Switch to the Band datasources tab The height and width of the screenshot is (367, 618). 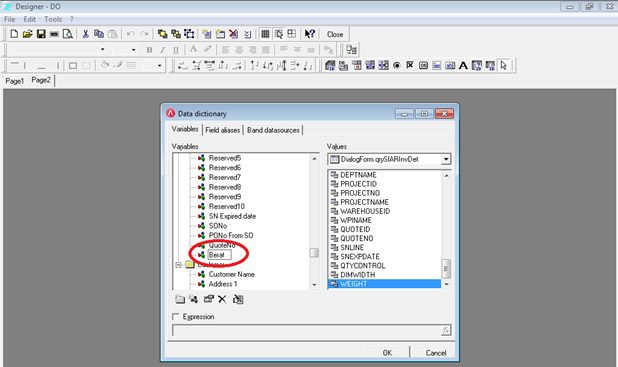pyautogui.click(x=273, y=130)
